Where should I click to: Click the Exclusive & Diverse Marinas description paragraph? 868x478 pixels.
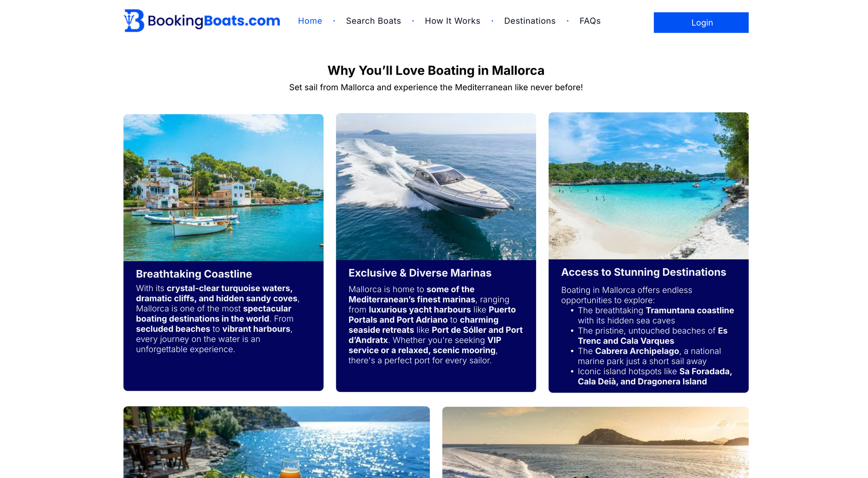(436, 325)
